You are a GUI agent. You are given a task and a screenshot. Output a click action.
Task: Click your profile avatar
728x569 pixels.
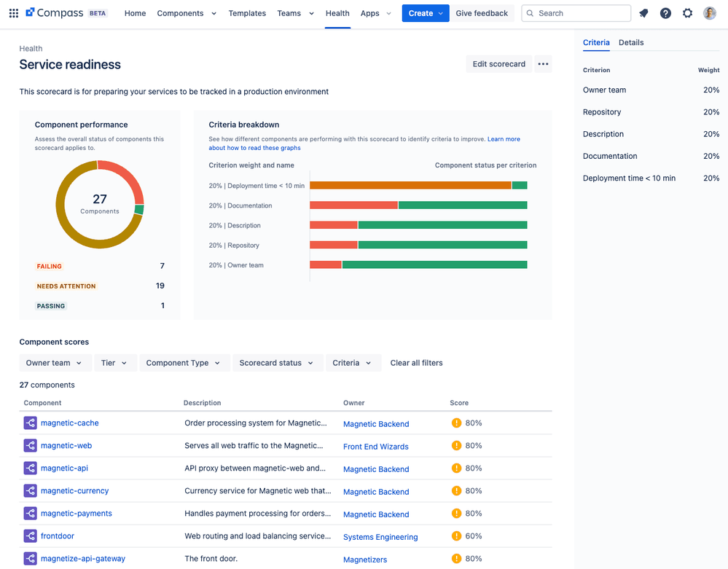[709, 12]
